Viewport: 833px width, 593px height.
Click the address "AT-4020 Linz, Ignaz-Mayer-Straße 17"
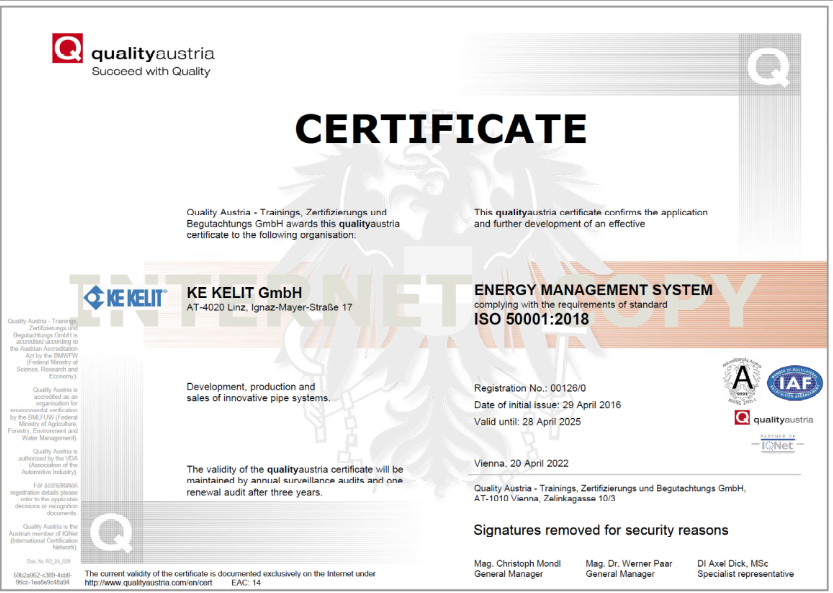269,308
